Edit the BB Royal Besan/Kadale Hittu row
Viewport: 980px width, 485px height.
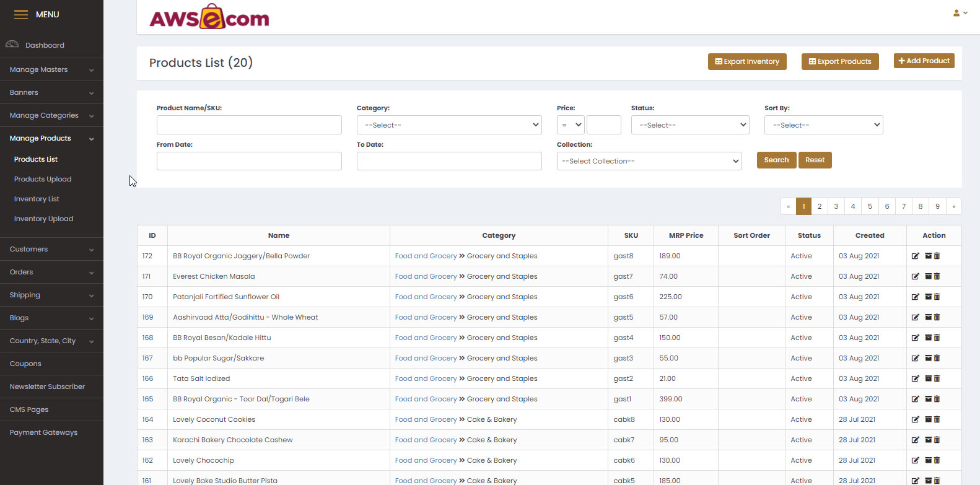pyautogui.click(x=915, y=338)
